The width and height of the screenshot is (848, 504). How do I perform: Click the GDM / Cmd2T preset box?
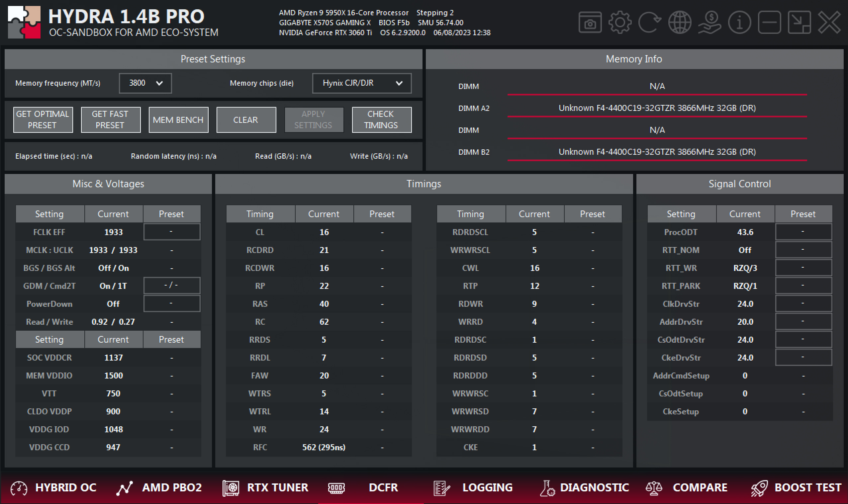click(x=172, y=285)
